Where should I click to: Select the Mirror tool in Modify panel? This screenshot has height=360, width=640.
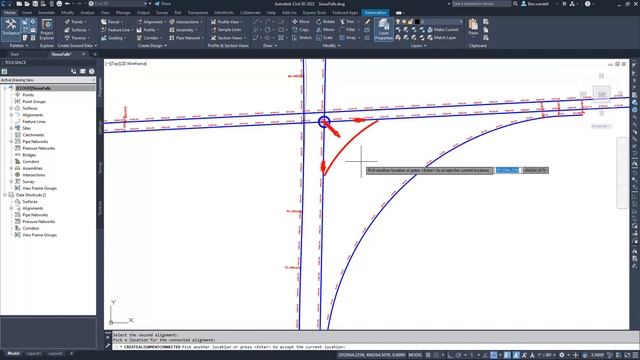[325, 30]
